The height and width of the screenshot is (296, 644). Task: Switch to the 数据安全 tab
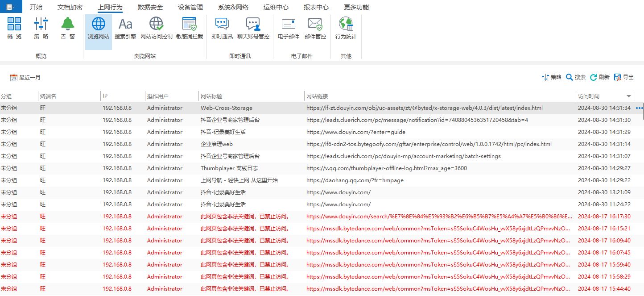[x=150, y=7]
